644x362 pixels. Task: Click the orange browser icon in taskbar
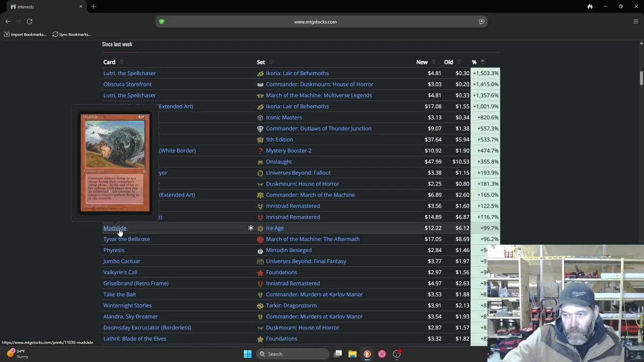(367, 354)
